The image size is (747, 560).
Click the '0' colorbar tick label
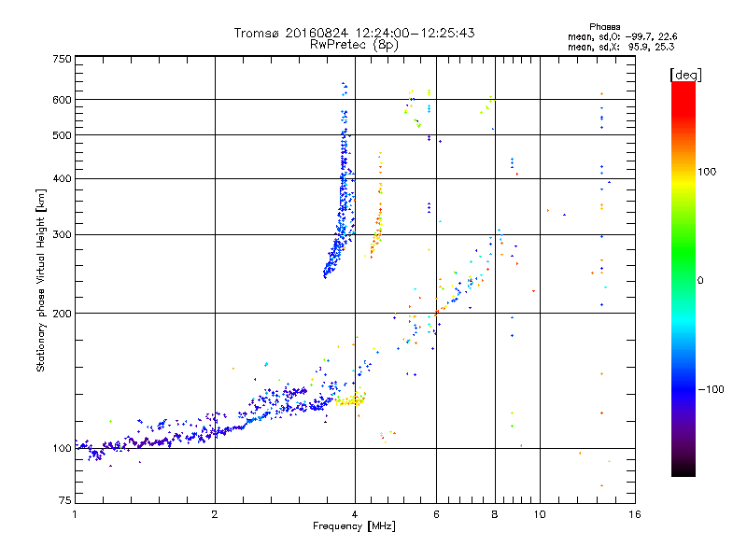coord(700,280)
